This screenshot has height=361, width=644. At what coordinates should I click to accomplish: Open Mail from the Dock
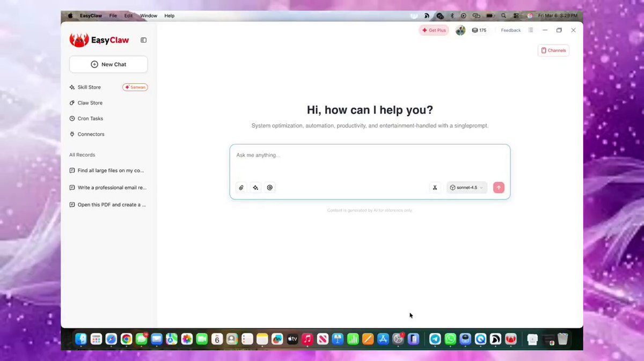(x=157, y=339)
